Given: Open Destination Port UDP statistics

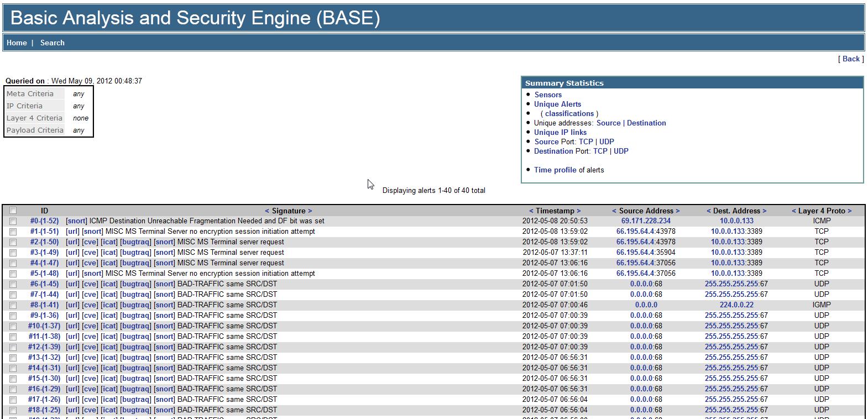Looking at the screenshot, I should tap(621, 151).
